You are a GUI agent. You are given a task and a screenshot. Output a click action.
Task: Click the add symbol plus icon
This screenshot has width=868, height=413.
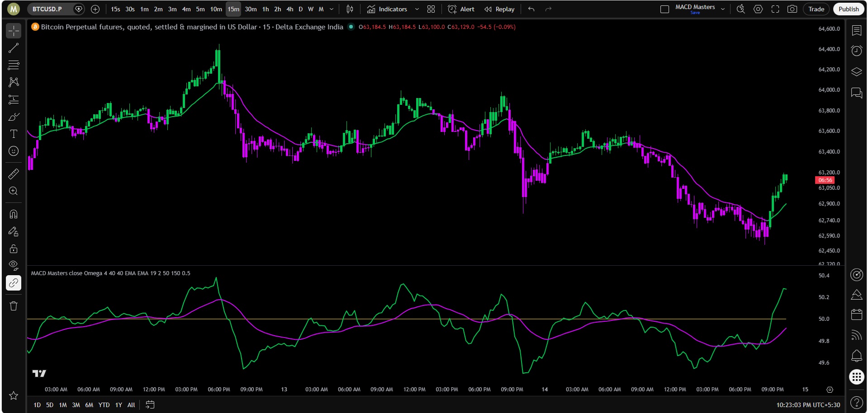click(x=95, y=9)
